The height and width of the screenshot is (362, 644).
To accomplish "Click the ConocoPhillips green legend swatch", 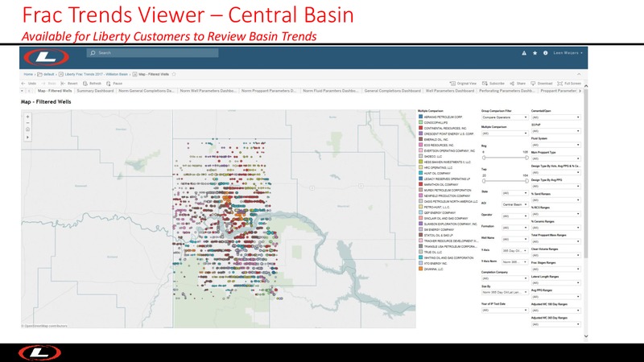I will point(420,122).
